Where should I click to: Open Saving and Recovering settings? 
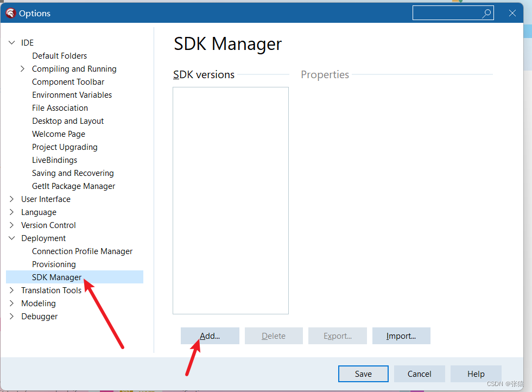tap(73, 173)
